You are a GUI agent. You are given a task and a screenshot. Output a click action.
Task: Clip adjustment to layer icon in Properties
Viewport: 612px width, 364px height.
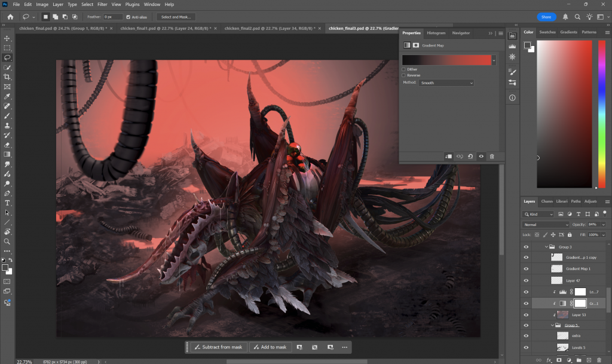tap(449, 157)
